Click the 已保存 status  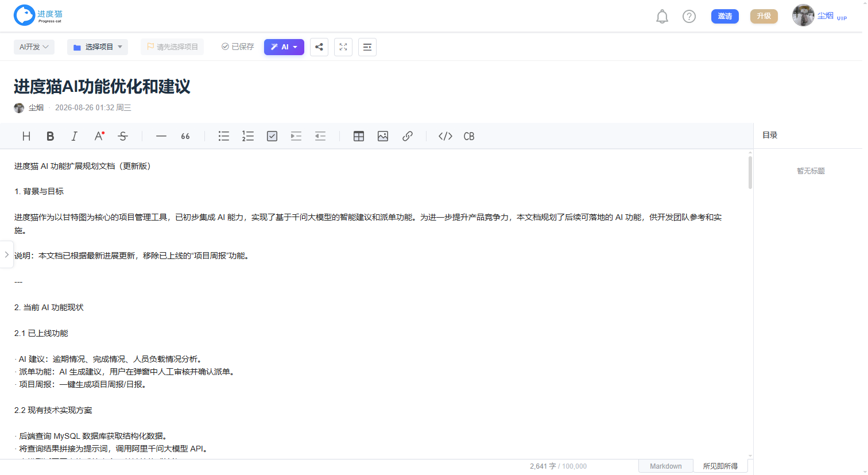pyautogui.click(x=238, y=47)
